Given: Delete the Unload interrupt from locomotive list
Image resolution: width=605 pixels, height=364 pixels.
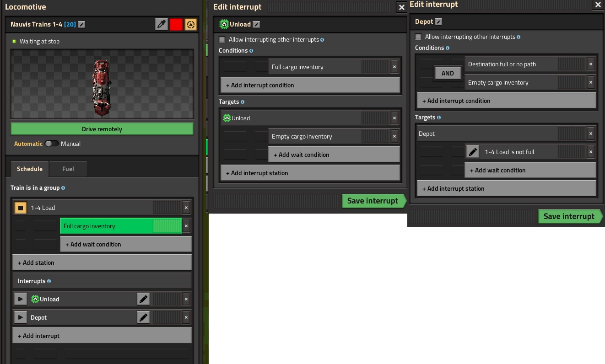Looking at the screenshot, I should (x=186, y=299).
